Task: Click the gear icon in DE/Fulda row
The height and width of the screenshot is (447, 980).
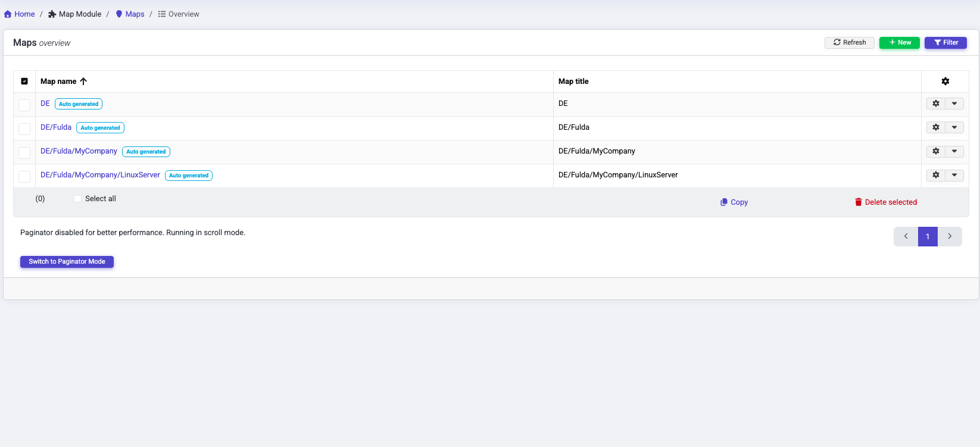Action: click(935, 127)
